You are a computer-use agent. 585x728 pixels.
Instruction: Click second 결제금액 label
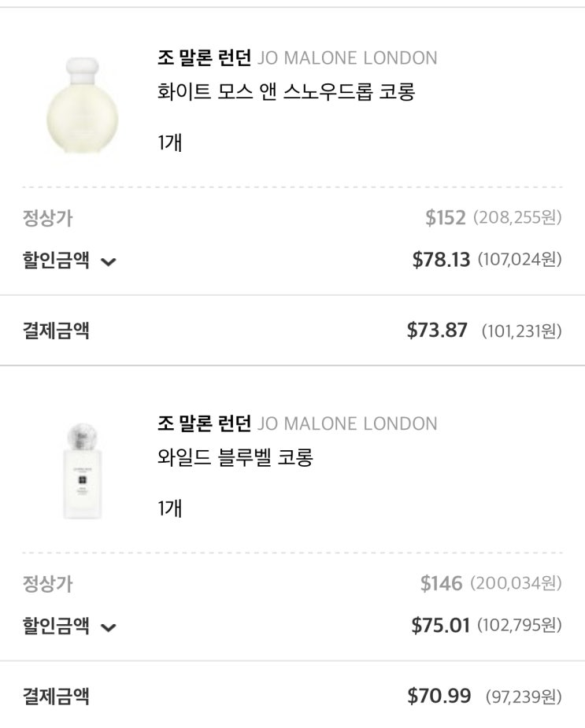coord(56,696)
